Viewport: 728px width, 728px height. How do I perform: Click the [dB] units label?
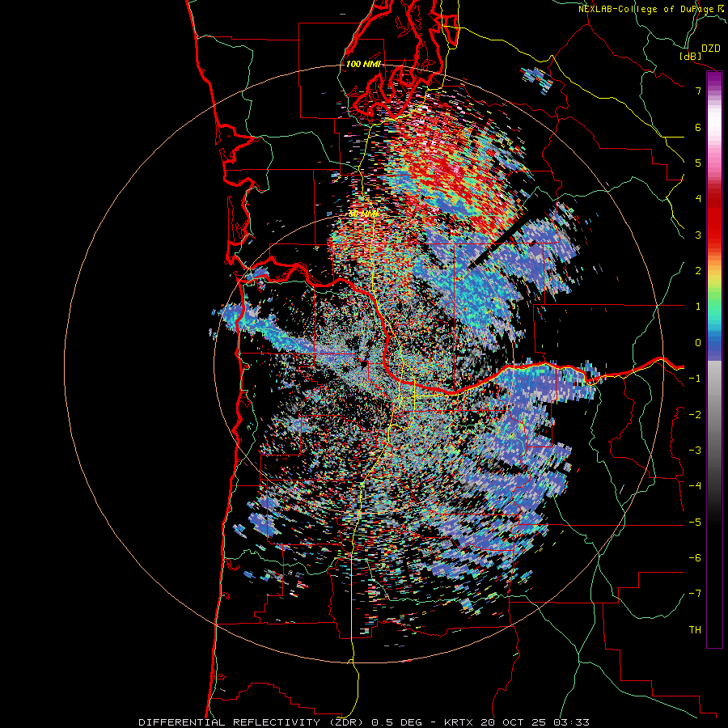691,56
